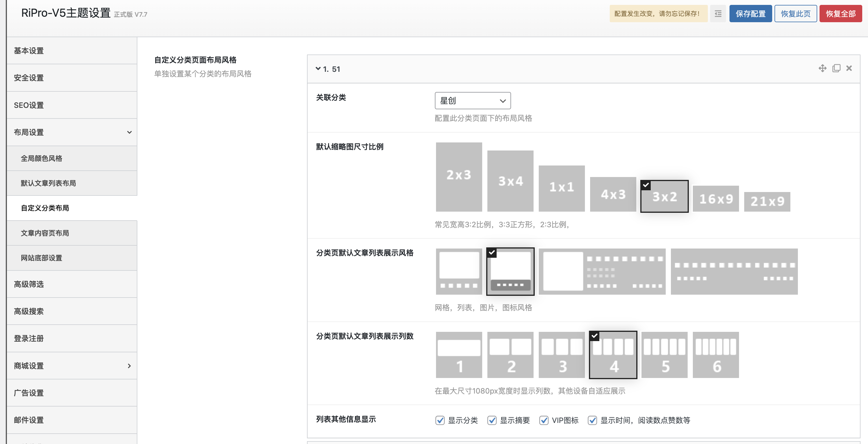868x444 pixels.
Task: Pick the 4x3 thumbnail ratio
Action: point(613,194)
